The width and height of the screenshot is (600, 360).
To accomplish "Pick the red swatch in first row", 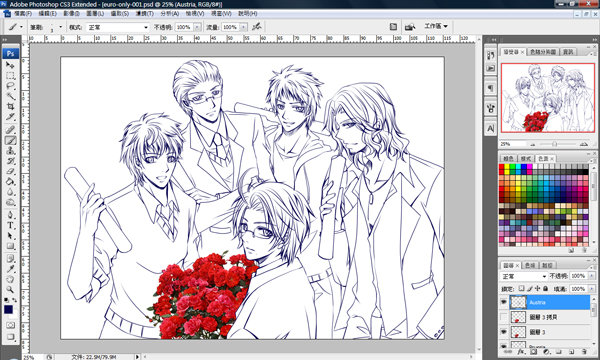I will click(501, 167).
